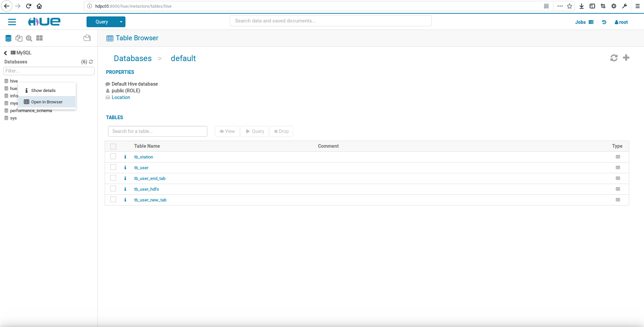Click the Hue logo
The width and height of the screenshot is (644, 327).
click(x=44, y=22)
